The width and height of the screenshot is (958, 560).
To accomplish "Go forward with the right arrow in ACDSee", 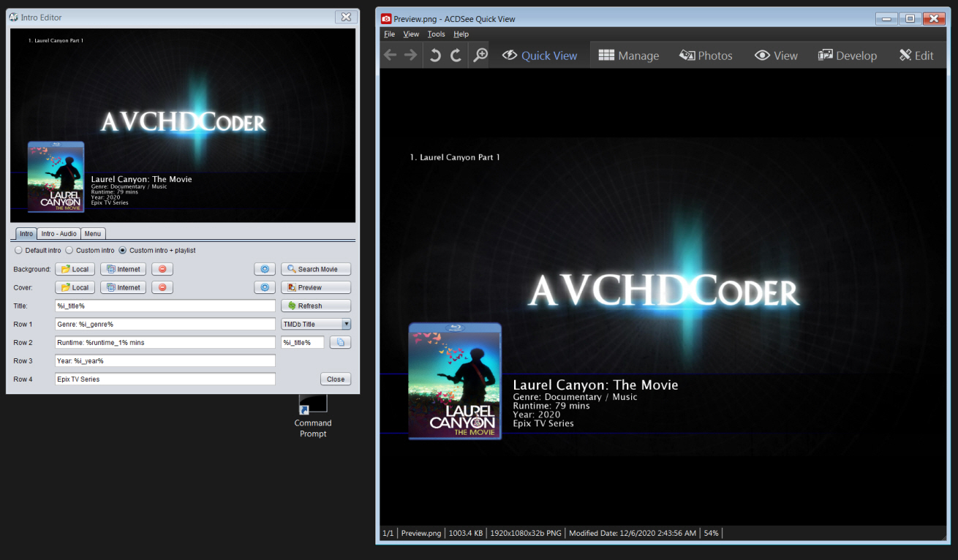I will click(411, 56).
